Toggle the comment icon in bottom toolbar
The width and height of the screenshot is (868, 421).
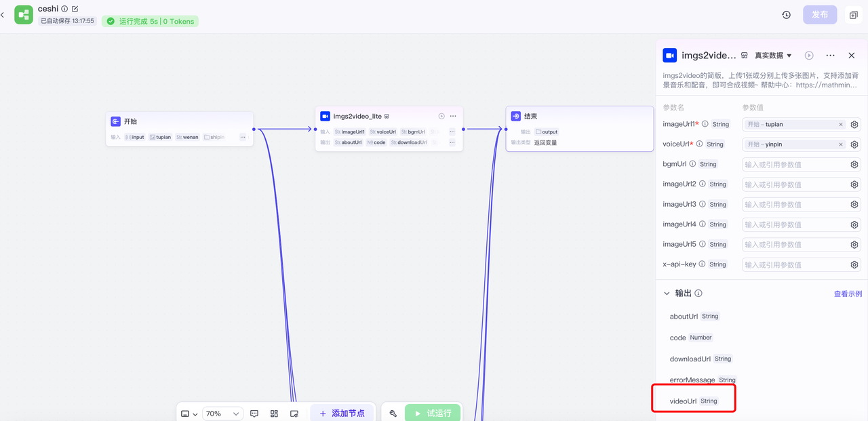254,414
